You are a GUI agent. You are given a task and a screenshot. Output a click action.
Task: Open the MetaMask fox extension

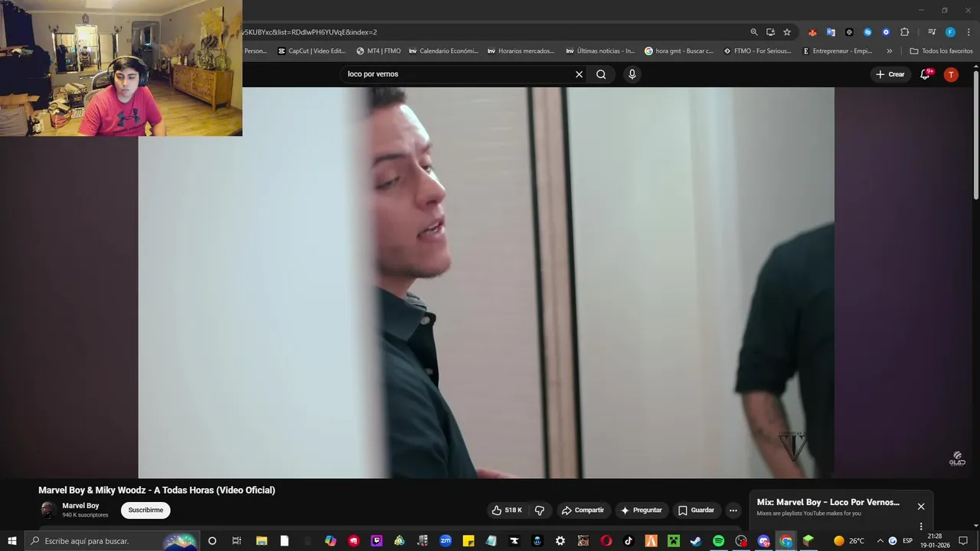(x=812, y=32)
